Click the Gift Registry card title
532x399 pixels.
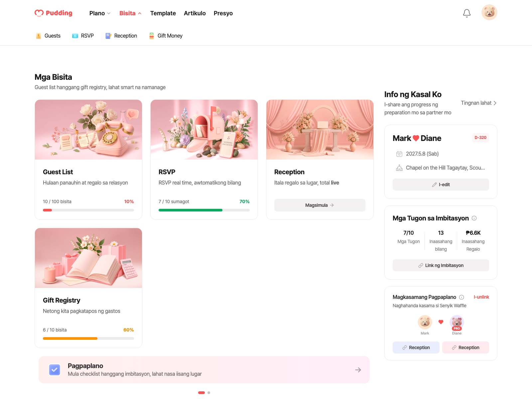62,300
